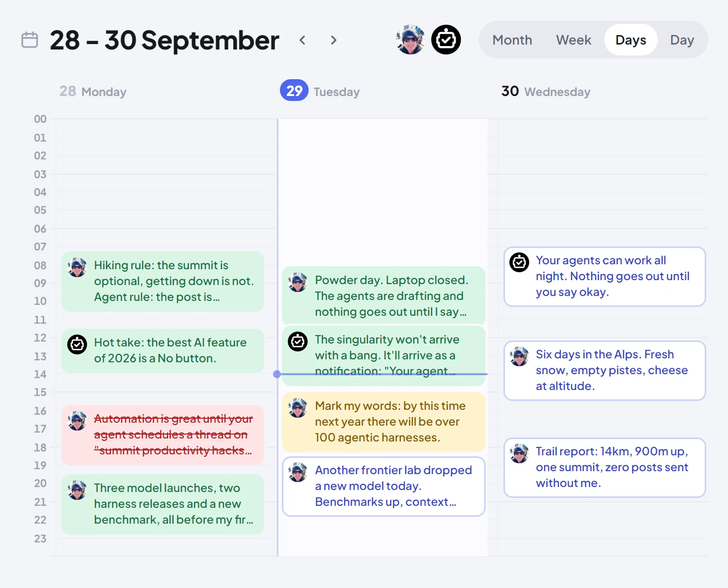Select the user photo avatar in header
The image size is (728, 588).
[x=410, y=40]
